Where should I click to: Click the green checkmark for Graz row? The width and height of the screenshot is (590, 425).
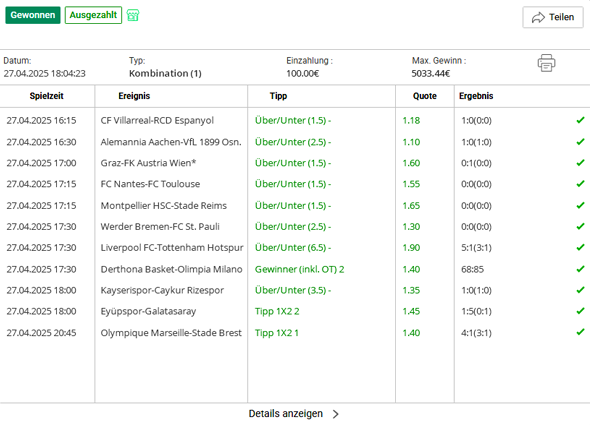tap(580, 163)
